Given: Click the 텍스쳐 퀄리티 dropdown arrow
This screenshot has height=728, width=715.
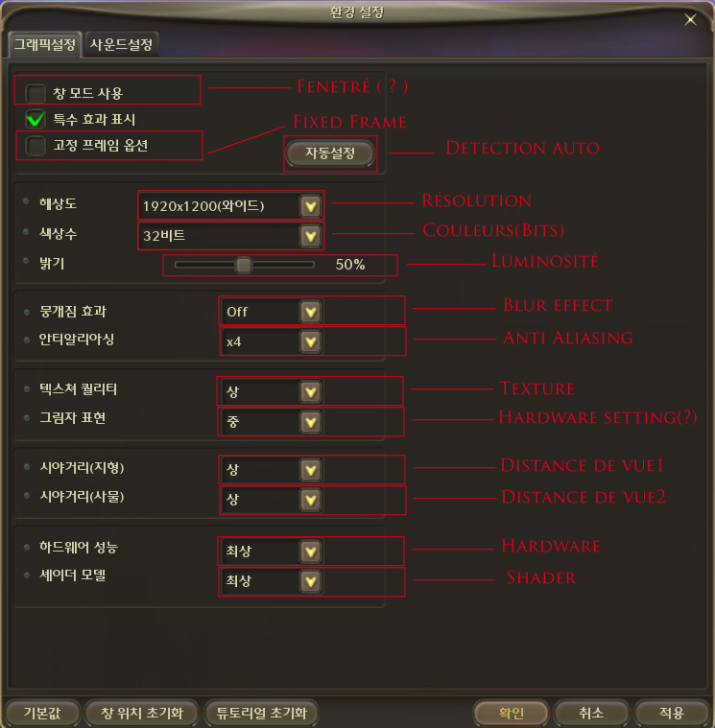Looking at the screenshot, I should pyautogui.click(x=311, y=392).
